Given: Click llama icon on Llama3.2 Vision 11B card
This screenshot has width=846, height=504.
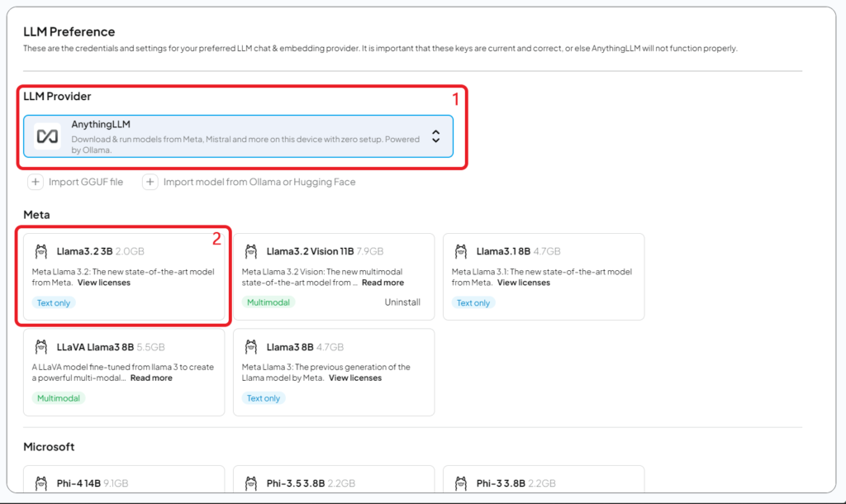Looking at the screenshot, I should point(251,251).
